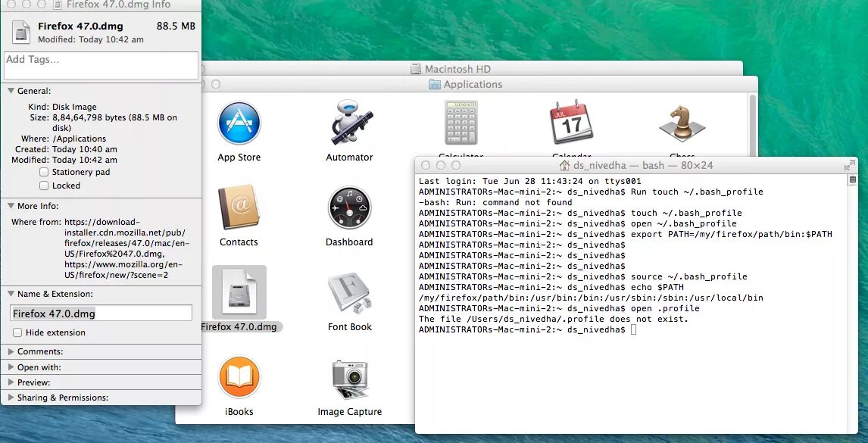The image size is (868, 443).
Task: Expand the Open with section
Action: (11, 367)
